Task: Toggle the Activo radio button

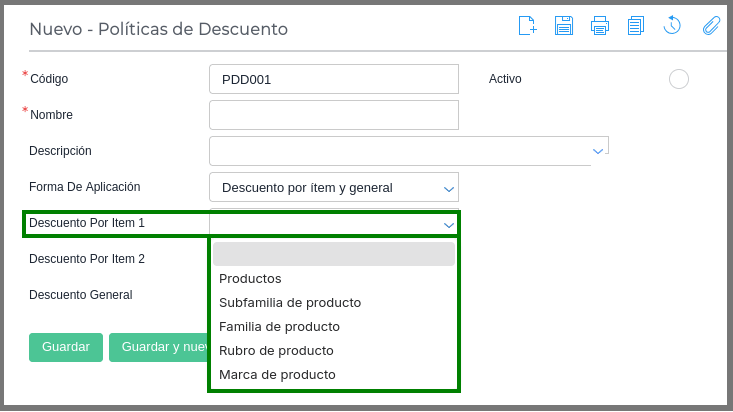Action: pyautogui.click(x=679, y=79)
